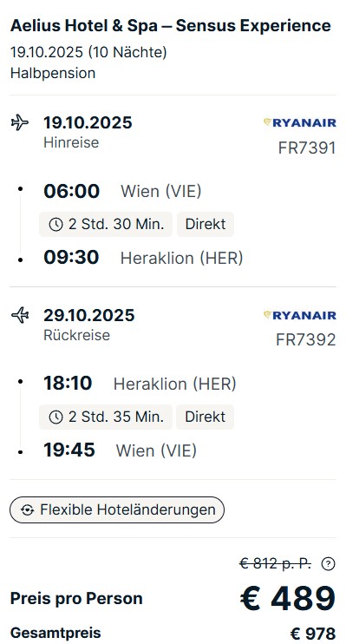
Task: Select the Direkt badge on return flight
Action: tap(205, 417)
